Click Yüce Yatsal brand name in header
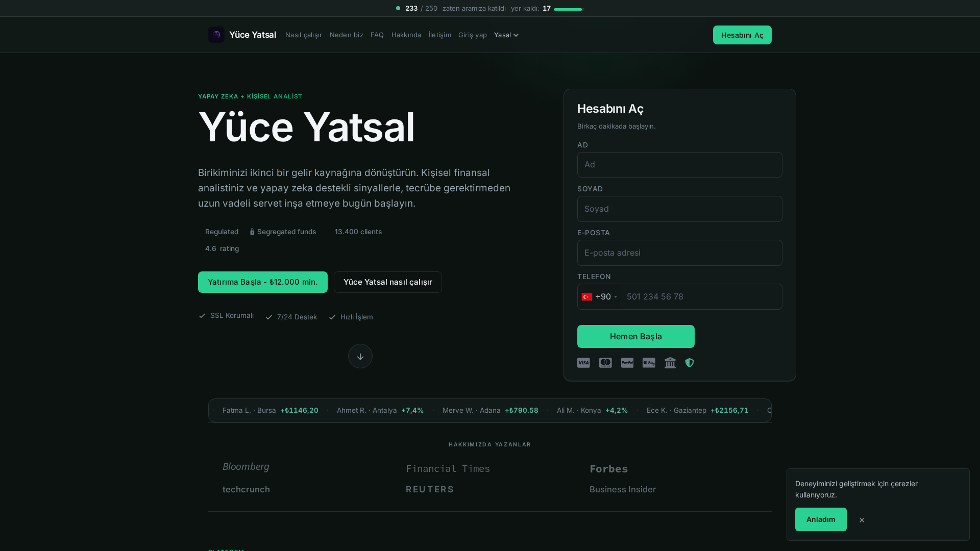Viewport: 980px width, 551px height. tap(253, 35)
